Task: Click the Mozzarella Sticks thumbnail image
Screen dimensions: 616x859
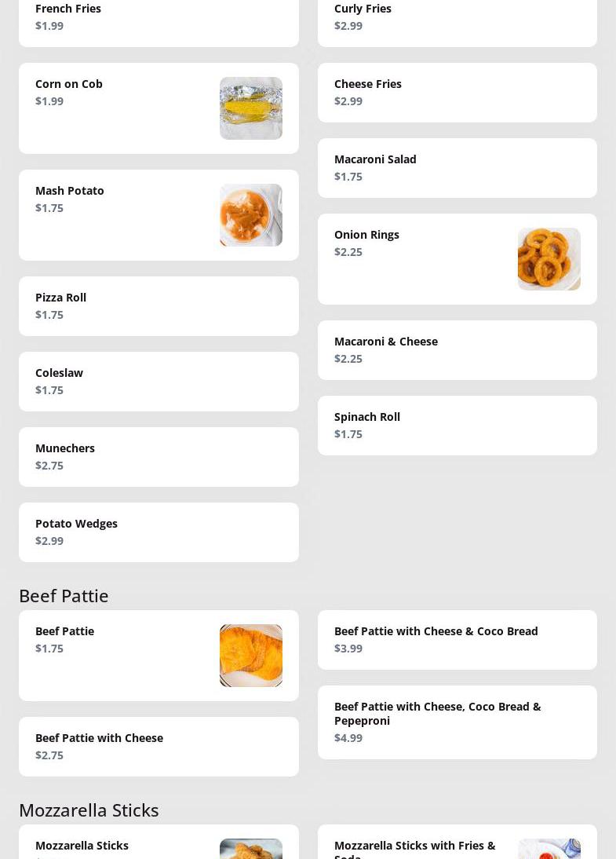Action: tap(250, 849)
